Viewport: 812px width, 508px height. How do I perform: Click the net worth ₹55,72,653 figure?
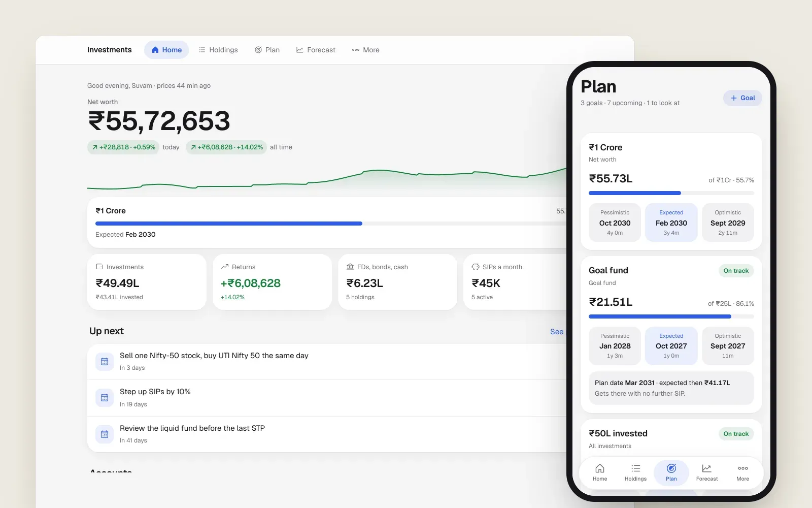tap(159, 121)
